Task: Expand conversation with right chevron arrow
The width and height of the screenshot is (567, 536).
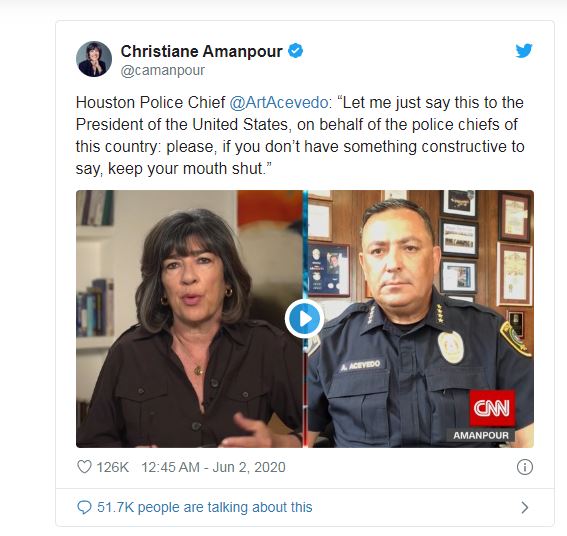Action: click(525, 508)
